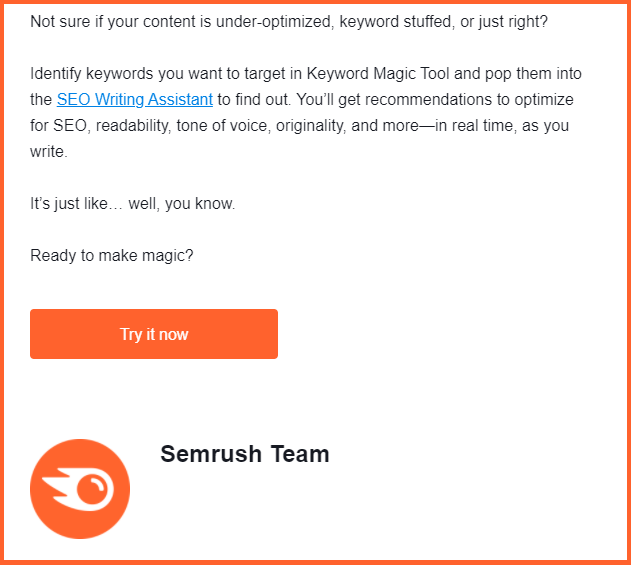631x566 pixels.
Task: Click the Try it now button
Action: click(154, 334)
